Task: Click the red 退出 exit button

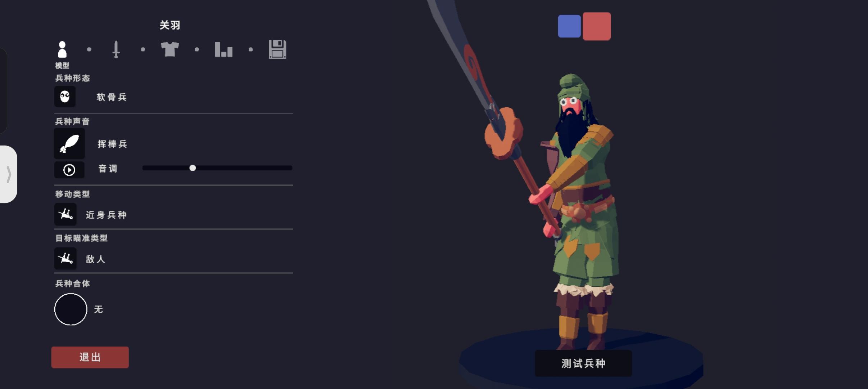Action: tap(90, 357)
